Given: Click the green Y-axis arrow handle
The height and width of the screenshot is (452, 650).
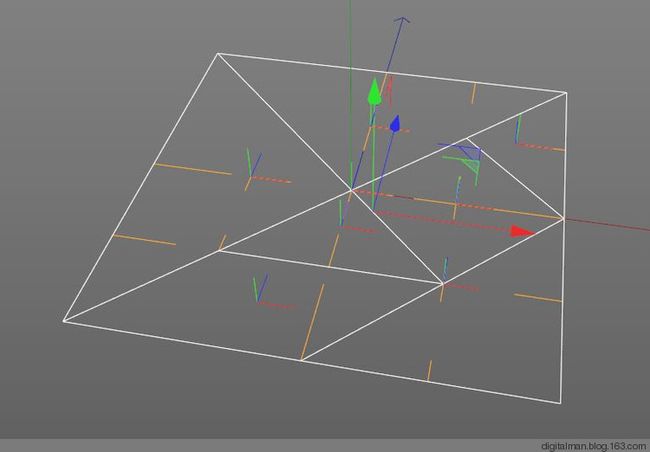Looking at the screenshot, I should tap(374, 91).
